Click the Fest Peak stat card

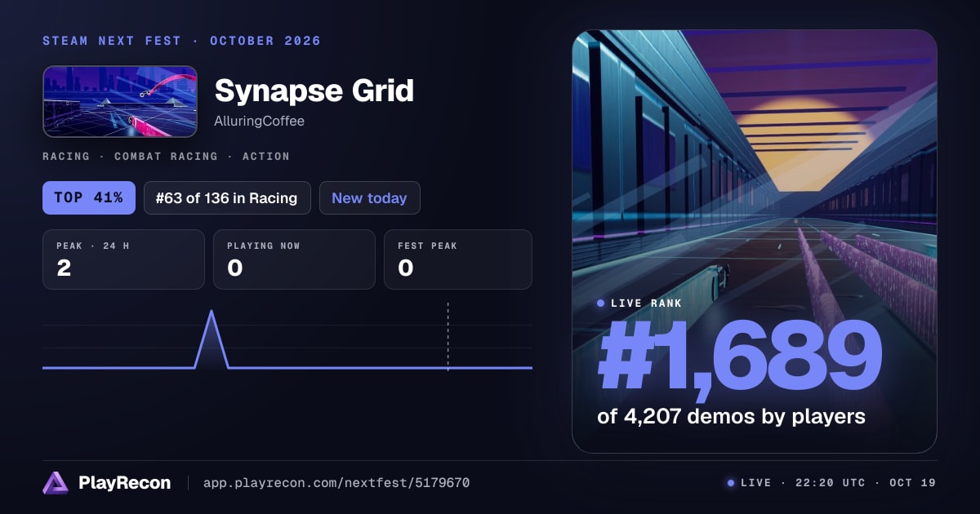pyautogui.click(x=458, y=259)
